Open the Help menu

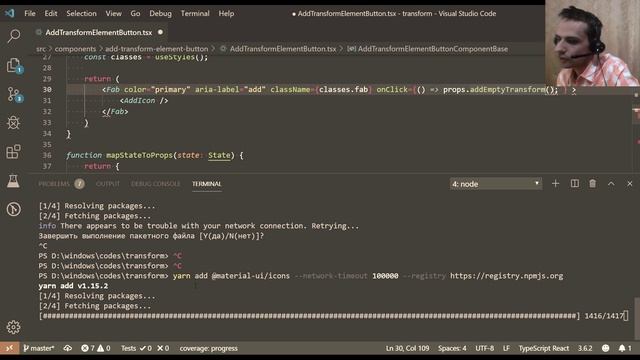coord(226,13)
